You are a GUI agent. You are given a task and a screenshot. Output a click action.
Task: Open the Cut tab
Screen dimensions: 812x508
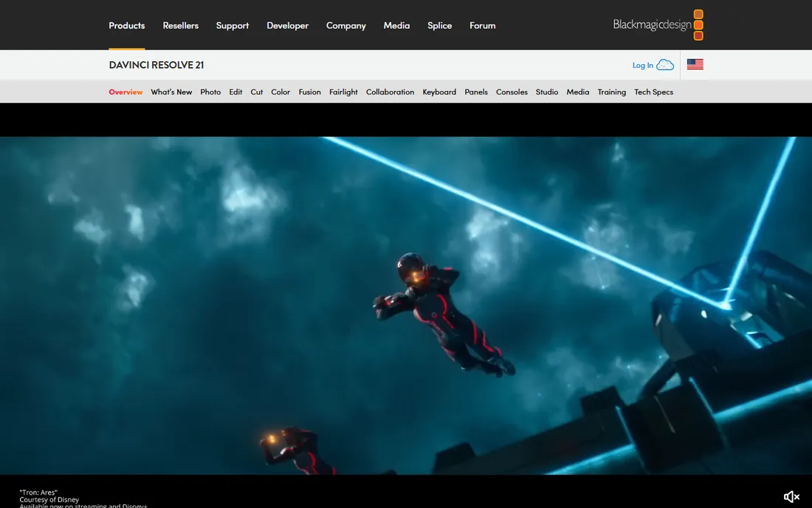click(x=257, y=92)
